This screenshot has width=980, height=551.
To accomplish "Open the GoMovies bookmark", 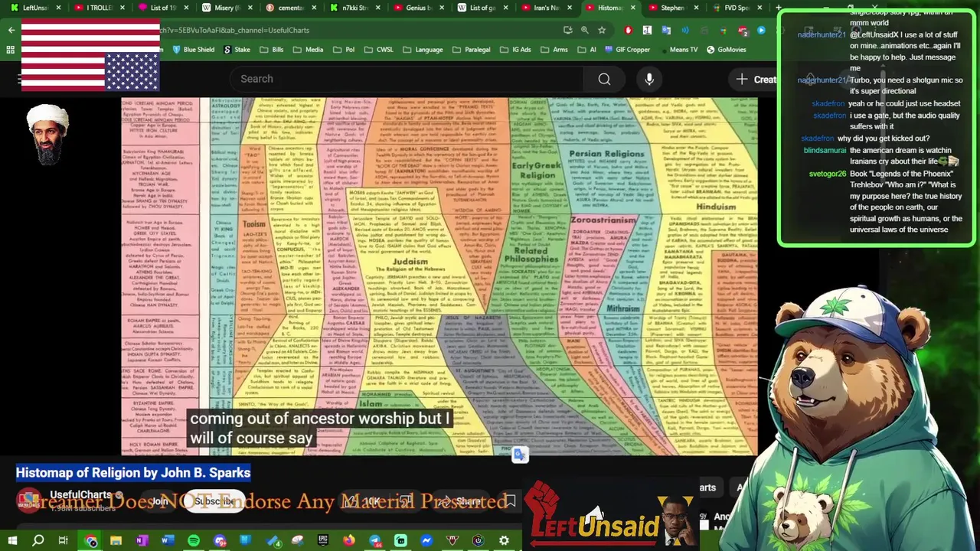I will click(x=726, y=50).
